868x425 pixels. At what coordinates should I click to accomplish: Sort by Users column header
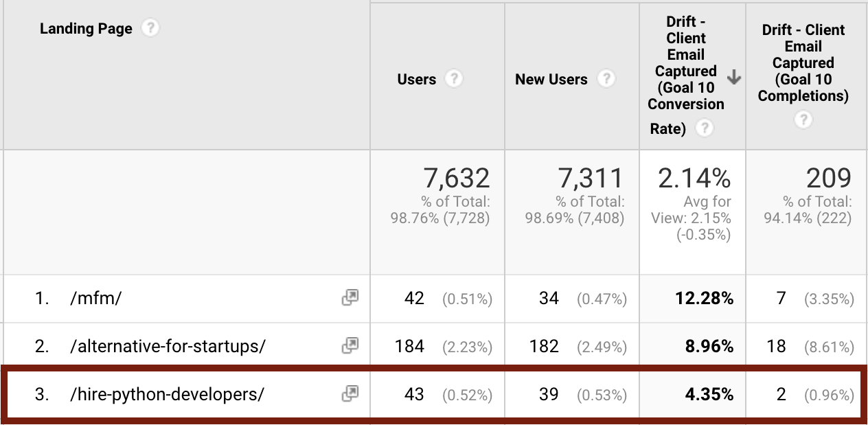(x=417, y=79)
